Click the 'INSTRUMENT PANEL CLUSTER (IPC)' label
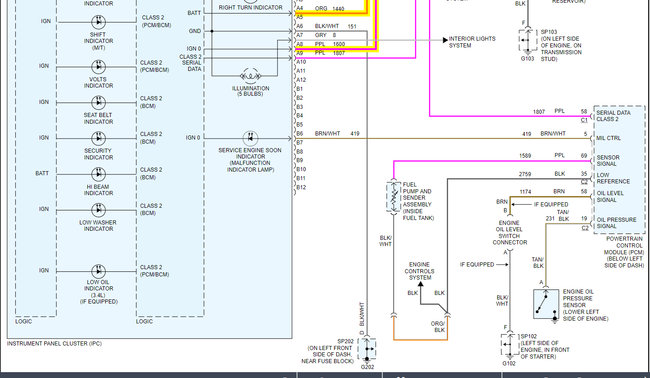Viewport: 650px width, 378px height. (54, 344)
